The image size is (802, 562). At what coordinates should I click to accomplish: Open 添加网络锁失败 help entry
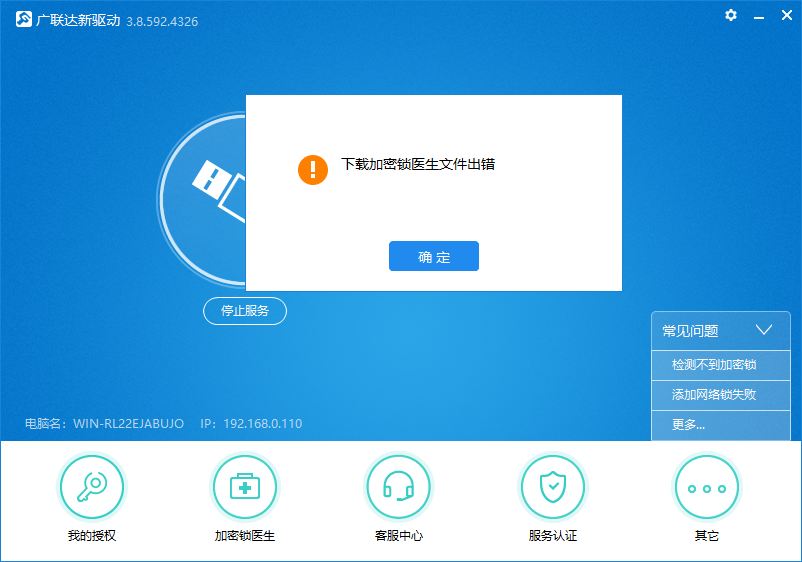pyautogui.click(x=721, y=395)
